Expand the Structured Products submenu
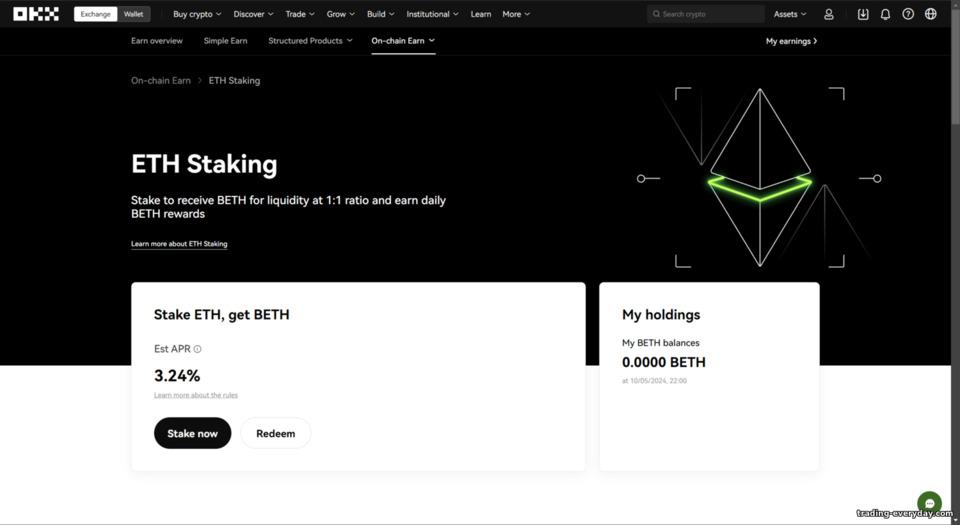 click(x=310, y=41)
